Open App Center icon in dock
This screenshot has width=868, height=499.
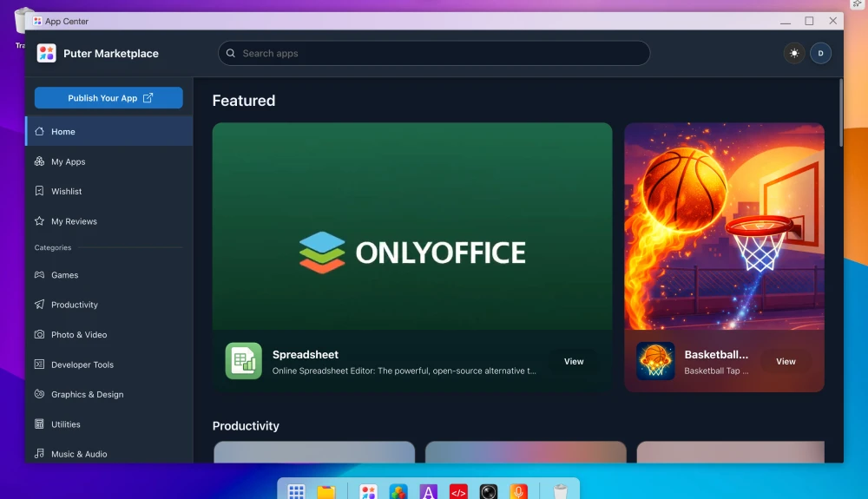click(x=368, y=491)
